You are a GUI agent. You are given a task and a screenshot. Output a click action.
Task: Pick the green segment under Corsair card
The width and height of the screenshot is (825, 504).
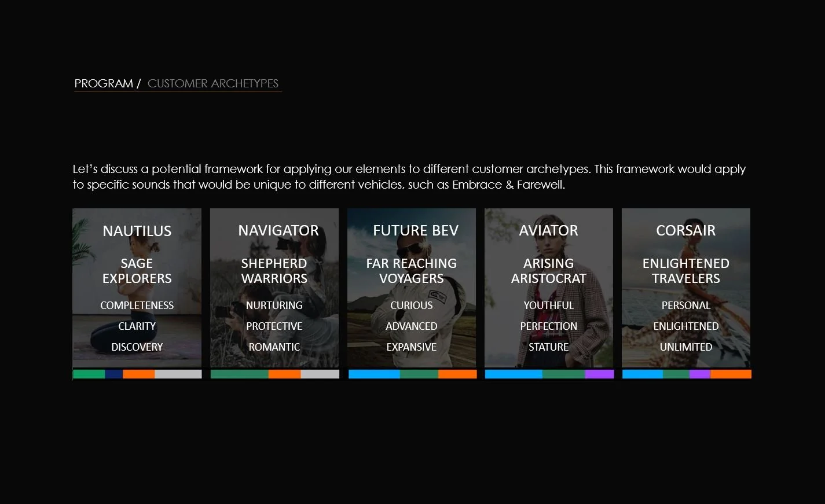676,374
